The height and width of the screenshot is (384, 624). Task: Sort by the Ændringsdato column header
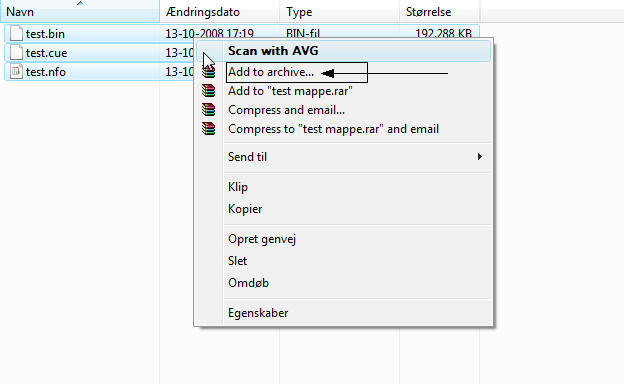[x=220, y=12]
